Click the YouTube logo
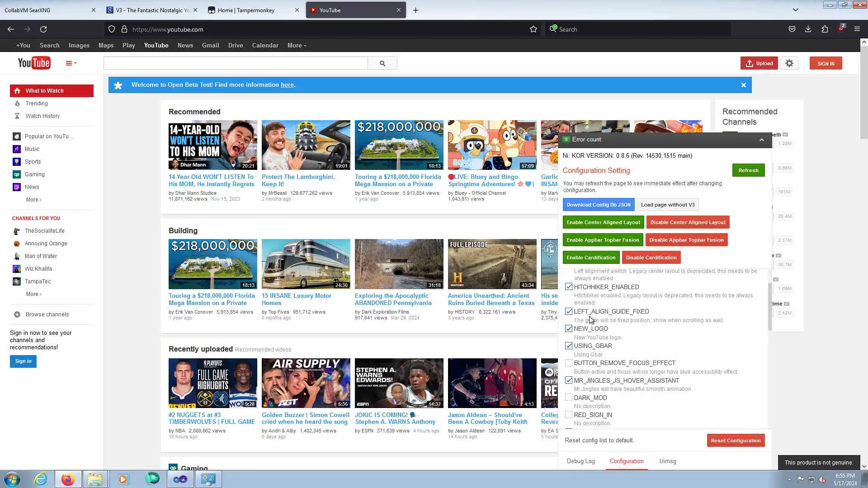This screenshot has width=868, height=488. [34, 63]
